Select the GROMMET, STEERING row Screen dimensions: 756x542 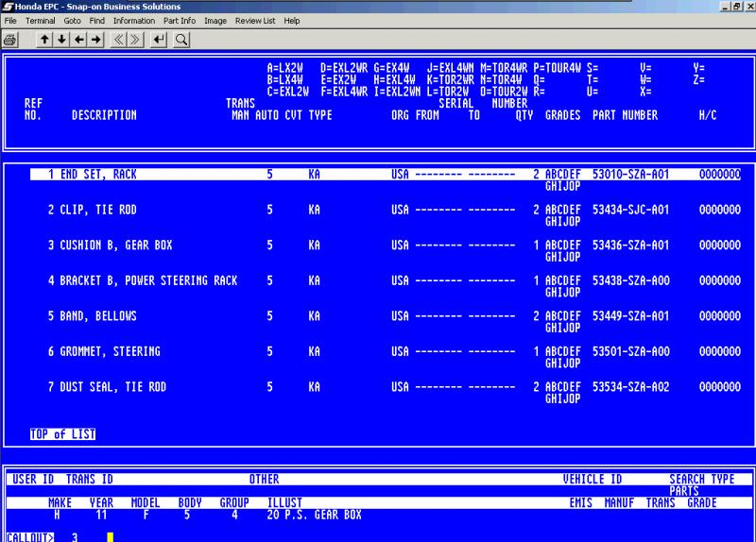pyautogui.click(x=386, y=351)
